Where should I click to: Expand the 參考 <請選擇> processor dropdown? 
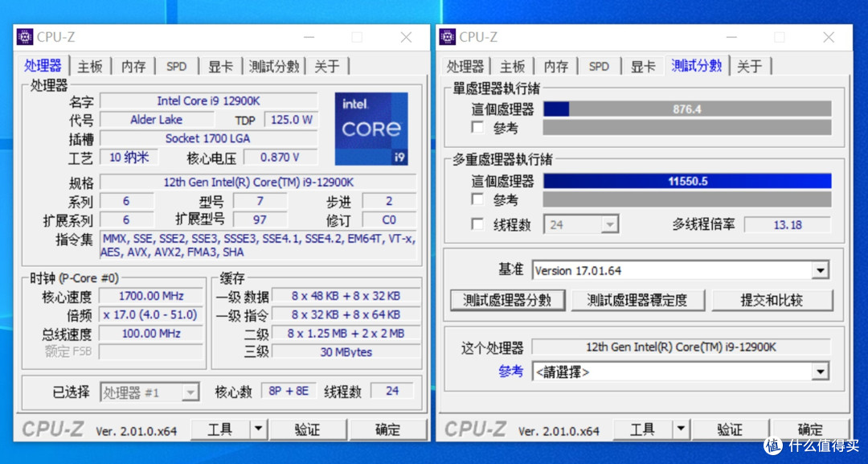(x=819, y=372)
